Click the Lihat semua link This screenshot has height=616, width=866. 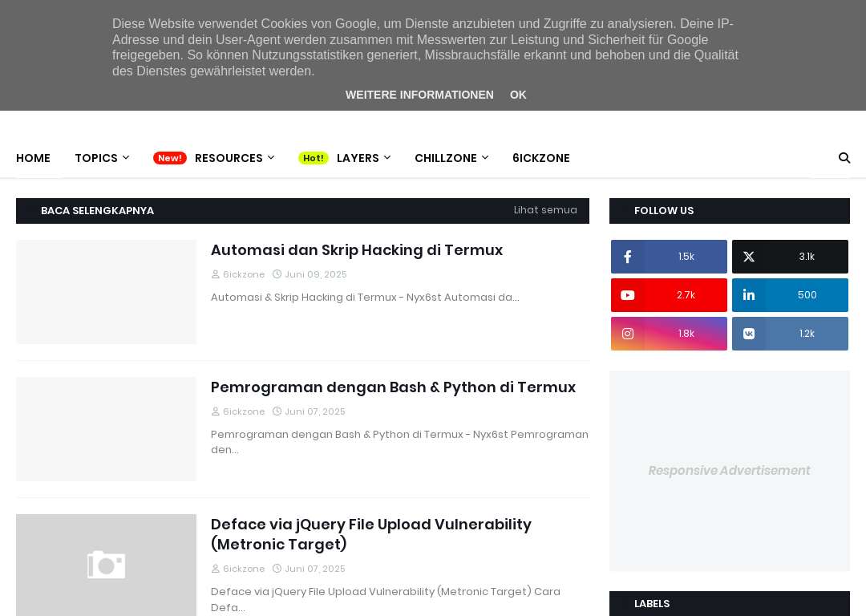click(x=545, y=210)
